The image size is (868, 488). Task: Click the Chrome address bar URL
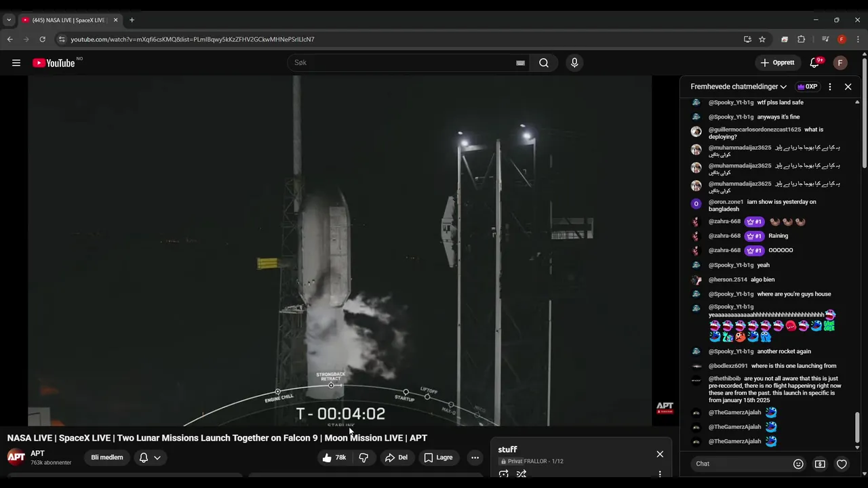click(x=193, y=39)
